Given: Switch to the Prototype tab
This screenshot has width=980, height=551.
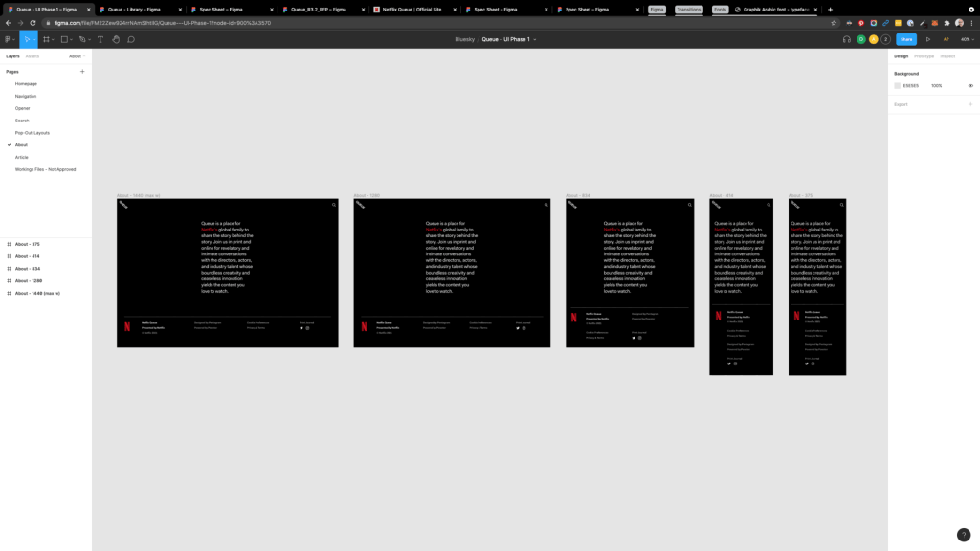Looking at the screenshot, I should 924,56.
